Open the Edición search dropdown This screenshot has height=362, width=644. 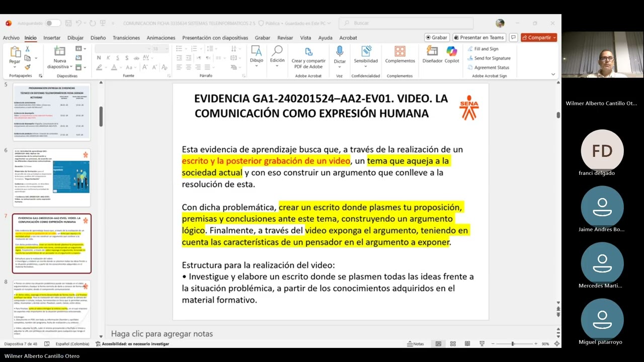pos(277,56)
